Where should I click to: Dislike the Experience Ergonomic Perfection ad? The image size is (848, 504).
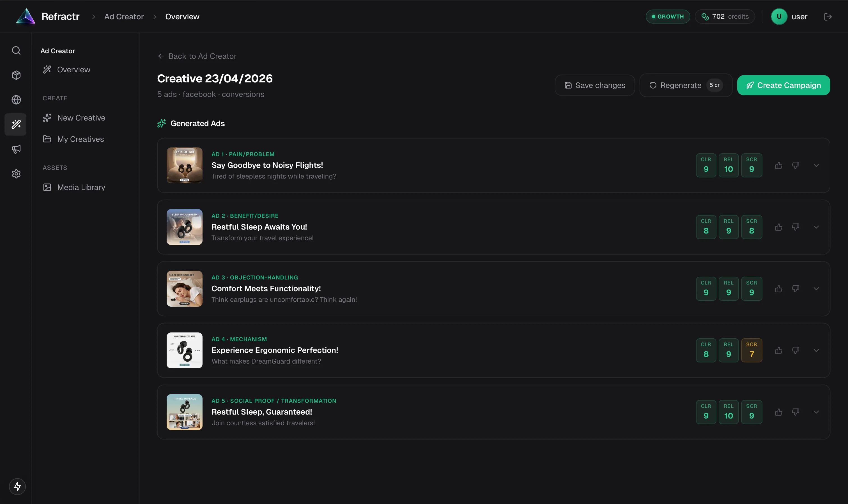[795, 350]
